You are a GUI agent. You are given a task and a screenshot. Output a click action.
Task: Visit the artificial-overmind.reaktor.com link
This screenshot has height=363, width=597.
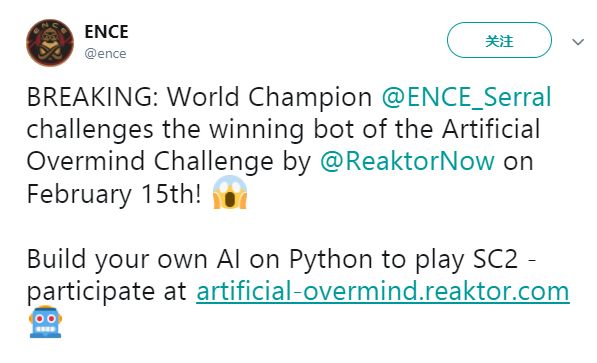pos(383,291)
